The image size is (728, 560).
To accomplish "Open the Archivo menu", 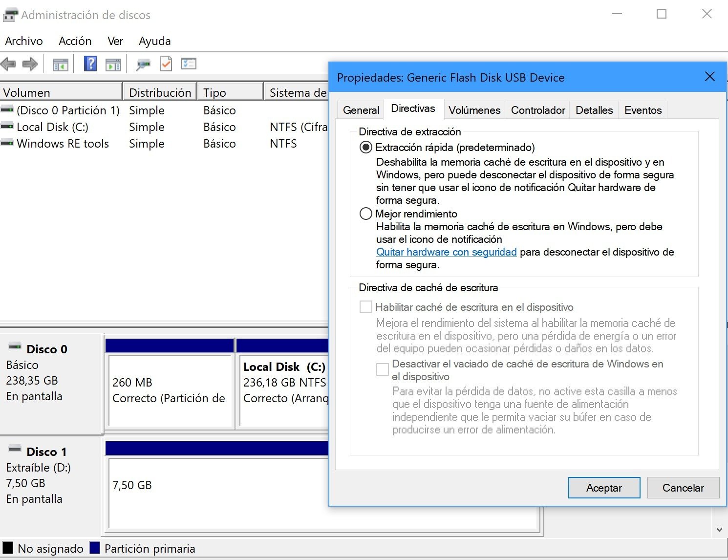I will (x=23, y=41).
